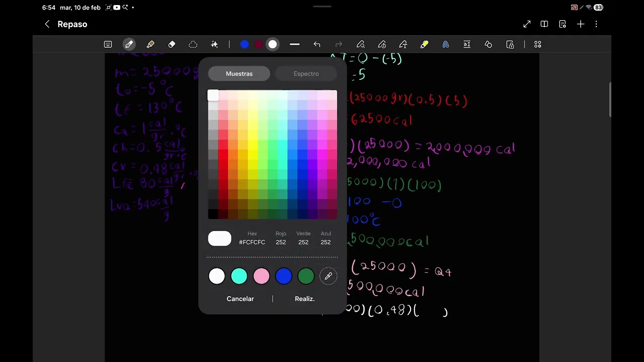644x362 pixels.
Task: Tap the keyboard text input icon
Action: 108,45
